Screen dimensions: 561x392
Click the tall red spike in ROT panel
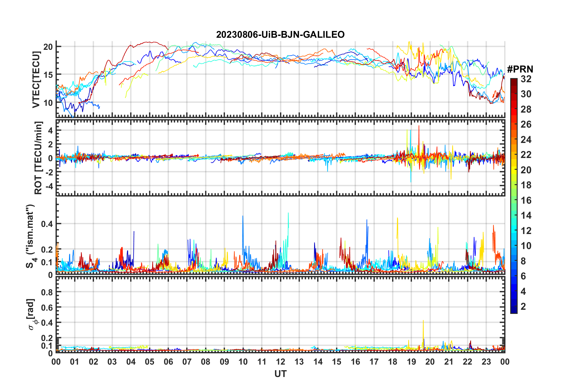[x=419, y=127]
